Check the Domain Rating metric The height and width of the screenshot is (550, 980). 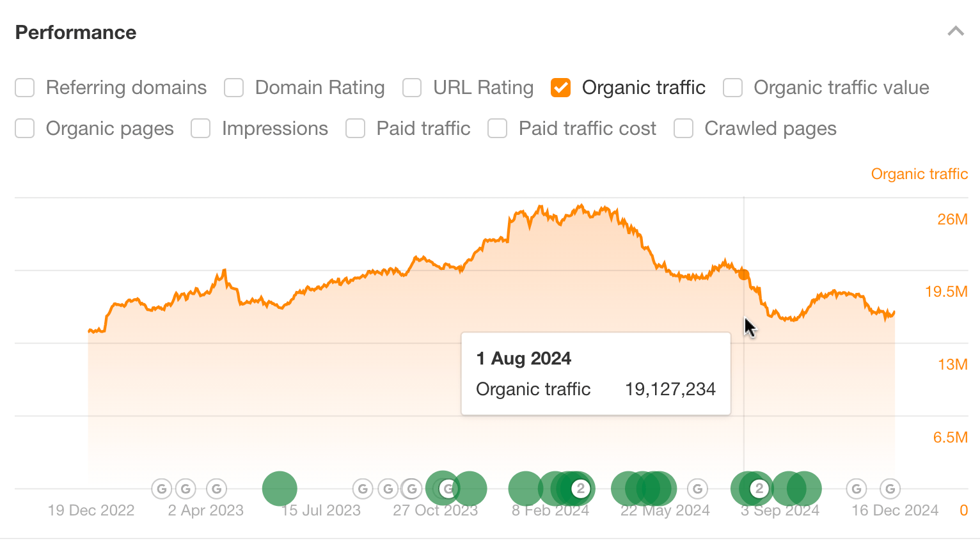pyautogui.click(x=234, y=88)
